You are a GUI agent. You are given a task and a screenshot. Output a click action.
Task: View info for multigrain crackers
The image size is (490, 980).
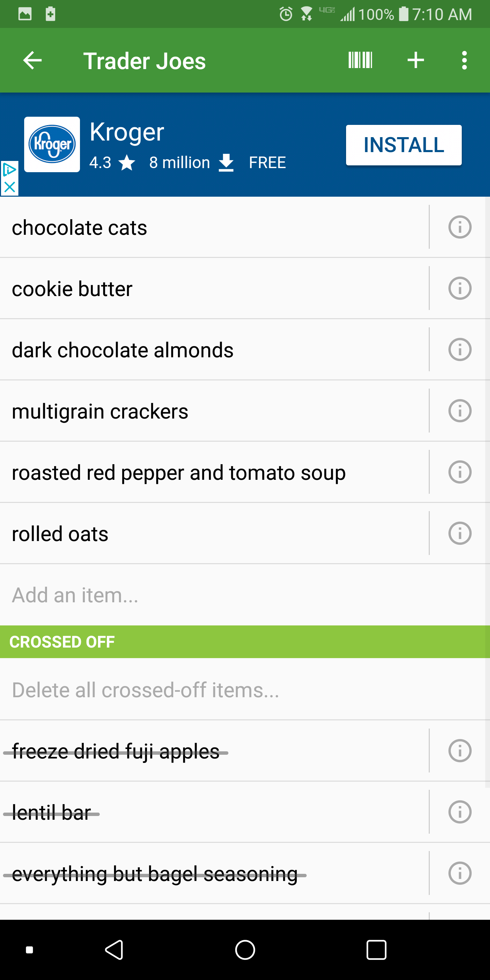[x=460, y=411]
